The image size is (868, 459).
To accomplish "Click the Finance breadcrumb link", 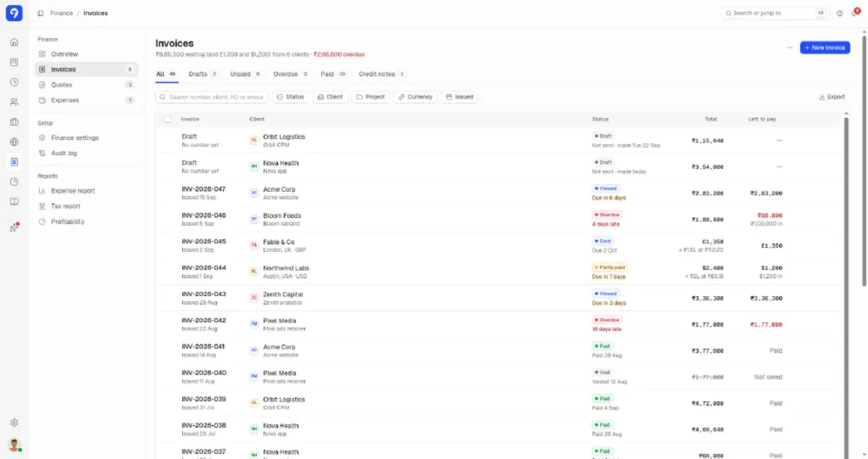I will (61, 13).
